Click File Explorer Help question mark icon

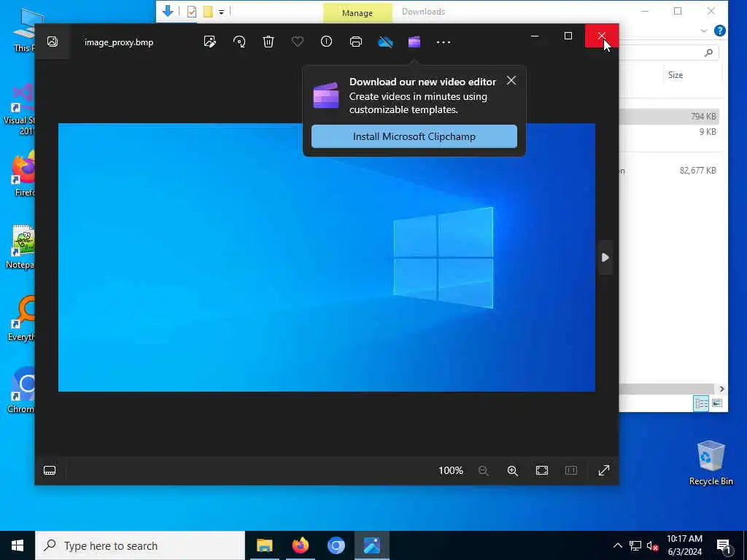720,31
